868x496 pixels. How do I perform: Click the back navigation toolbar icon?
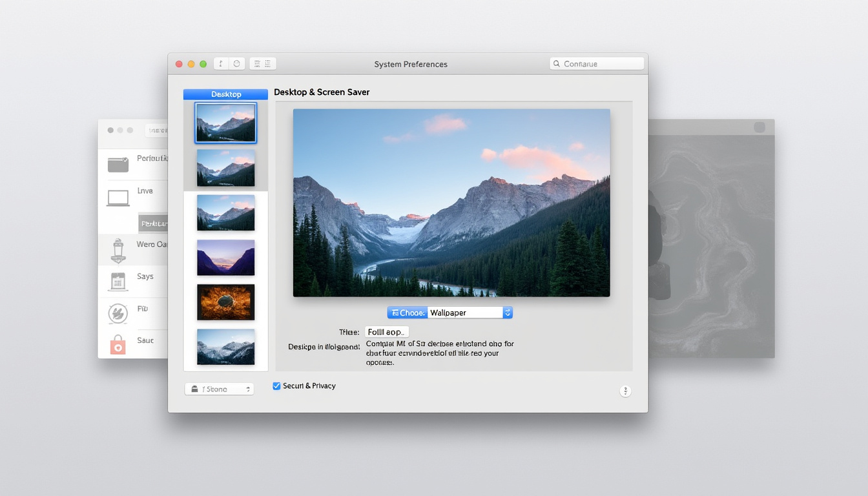coord(221,64)
